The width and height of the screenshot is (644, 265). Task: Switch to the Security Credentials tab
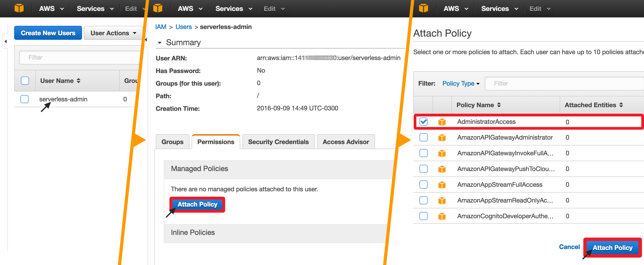pyautogui.click(x=278, y=142)
